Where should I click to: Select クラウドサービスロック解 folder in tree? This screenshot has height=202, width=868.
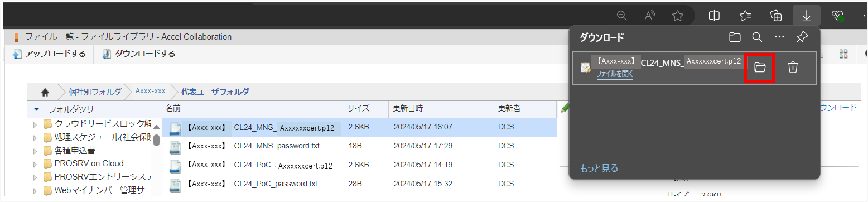pyautogui.click(x=103, y=124)
